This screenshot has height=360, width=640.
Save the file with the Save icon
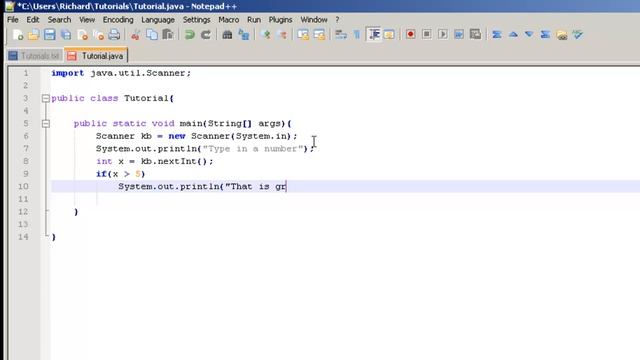pyautogui.click(x=50, y=35)
